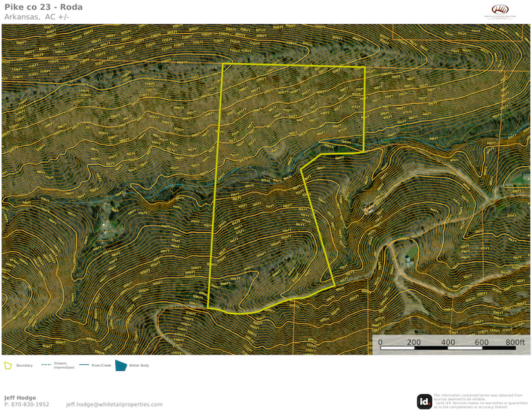
Task: Click the 'Water Body' legend label
Action: tap(139, 366)
